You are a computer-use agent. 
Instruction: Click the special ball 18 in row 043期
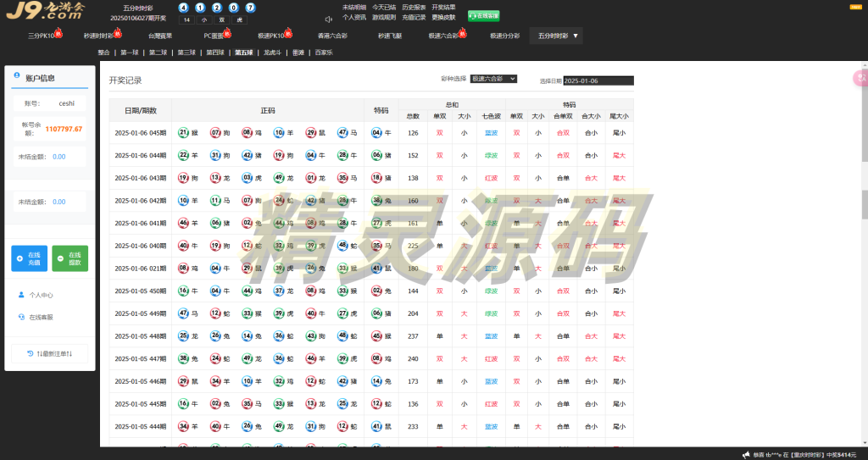point(376,178)
